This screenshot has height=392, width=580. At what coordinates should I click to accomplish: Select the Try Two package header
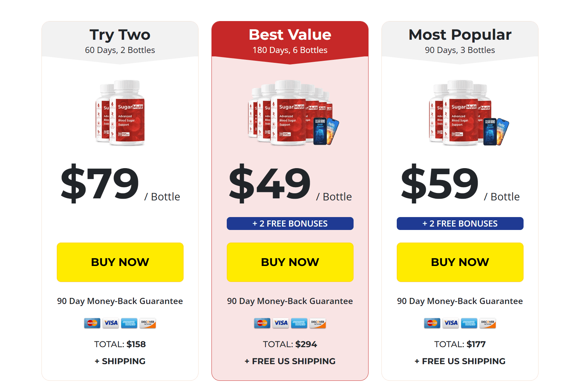click(x=120, y=34)
